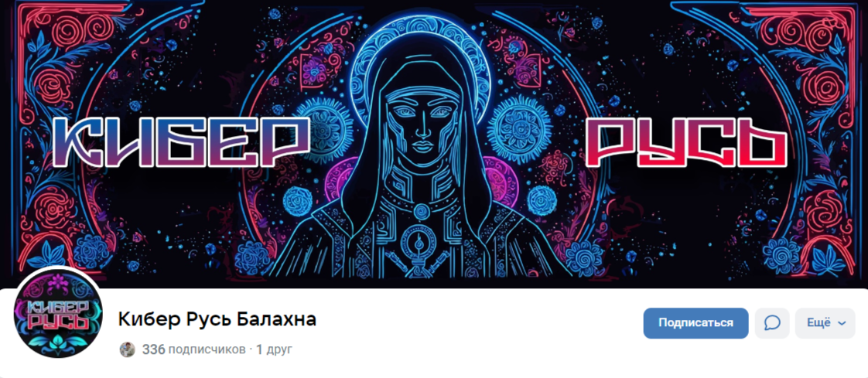Expand the Ещё menu
868x378 pixels.
(825, 323)
